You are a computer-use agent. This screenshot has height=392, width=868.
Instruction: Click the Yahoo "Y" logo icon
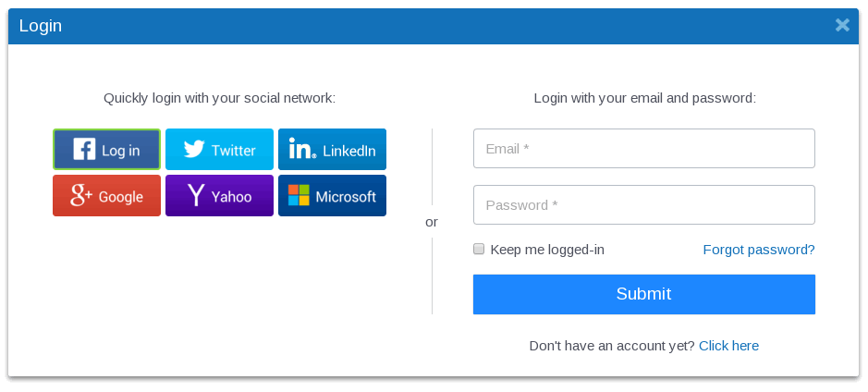click(x=195, y=195)
